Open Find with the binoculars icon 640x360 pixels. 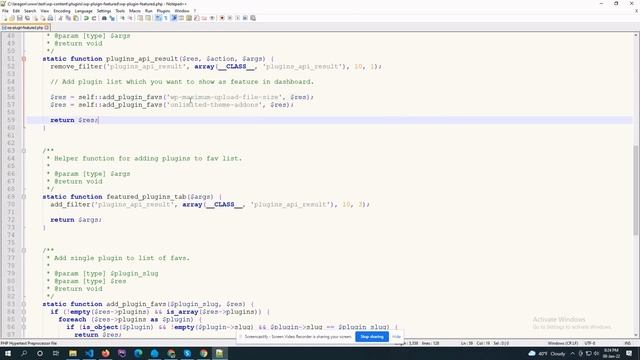(104, 18)
